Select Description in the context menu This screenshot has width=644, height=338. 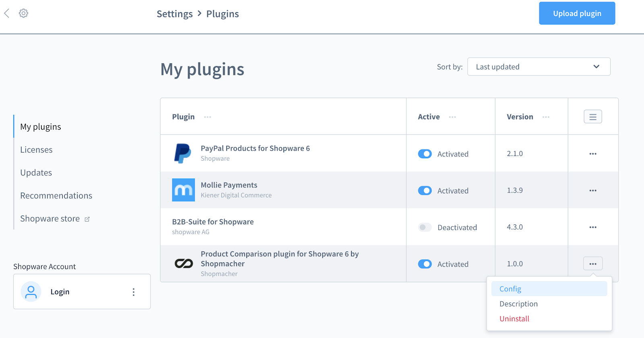click(x=549, y=304)
